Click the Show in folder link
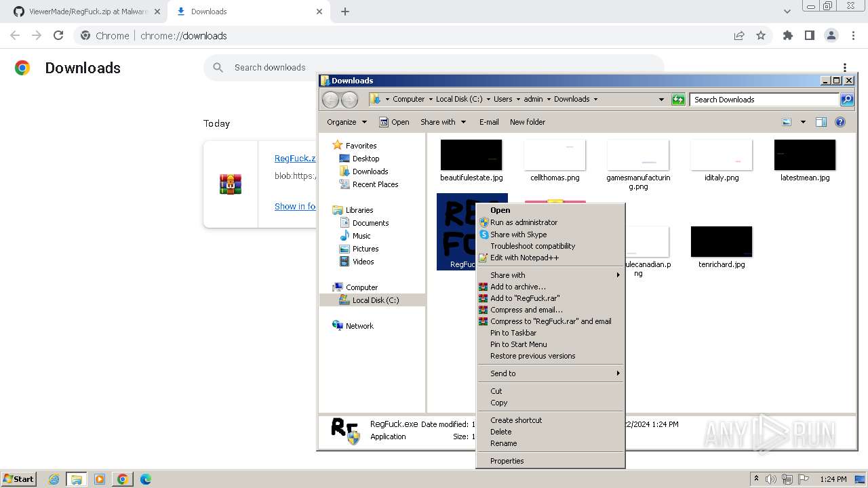 click(295, 206)
